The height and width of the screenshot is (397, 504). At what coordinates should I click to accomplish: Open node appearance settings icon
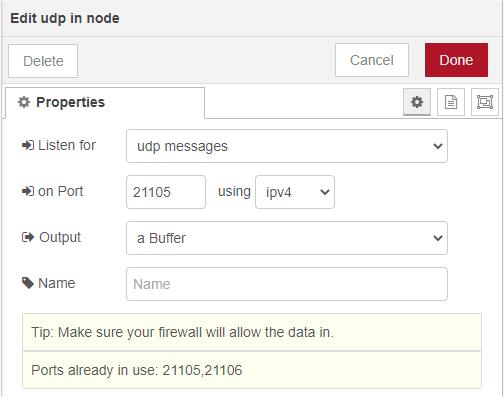485,102
